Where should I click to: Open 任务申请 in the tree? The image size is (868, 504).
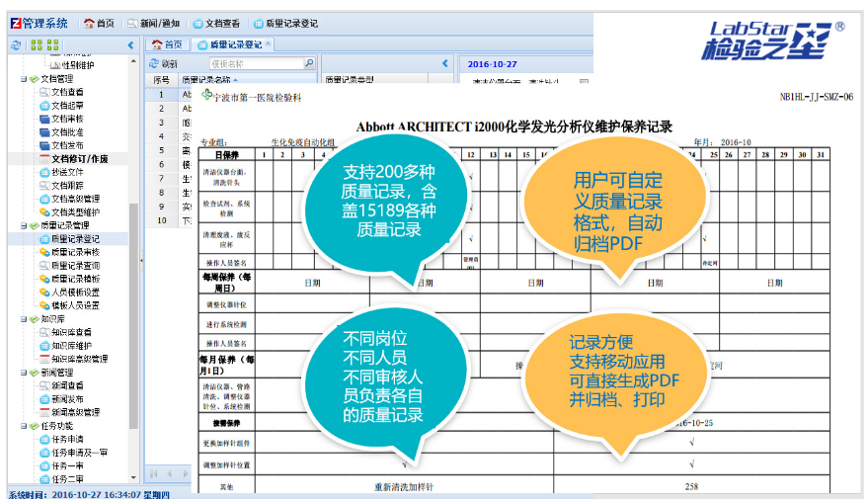(67, 439)
